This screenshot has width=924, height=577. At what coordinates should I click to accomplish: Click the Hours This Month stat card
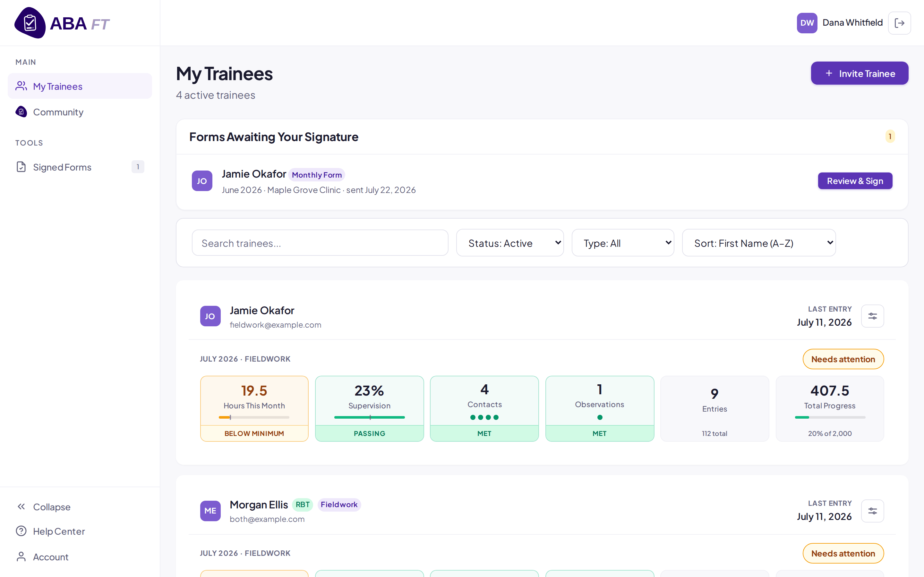254,409
